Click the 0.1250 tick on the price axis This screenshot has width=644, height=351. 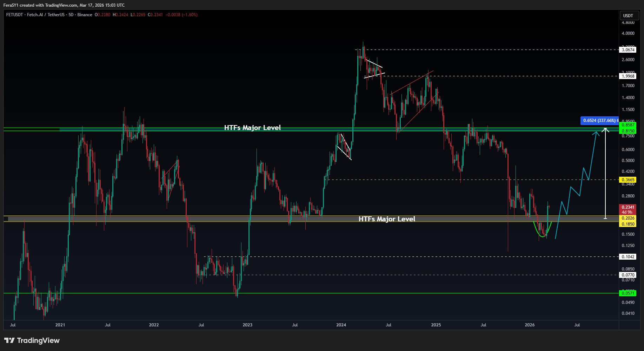pyautogui.click(x=628, y=246)
